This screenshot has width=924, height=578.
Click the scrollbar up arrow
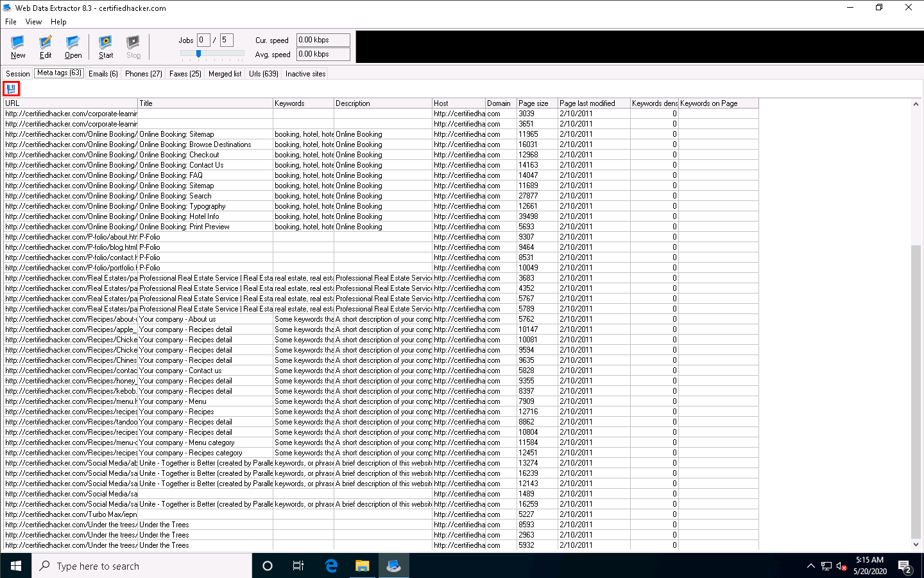click(x=916, y=104)
